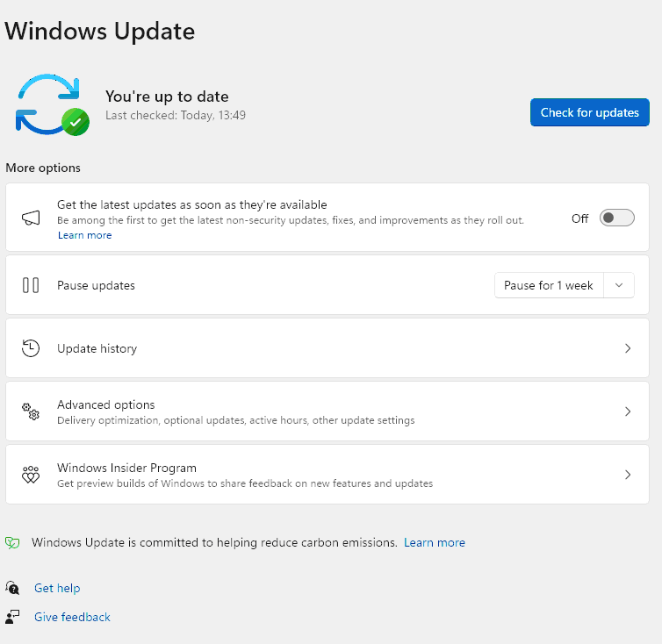662x644 pixels.
Task: Click the Advanced options gears icon
Action: click(x=31, y=411)
